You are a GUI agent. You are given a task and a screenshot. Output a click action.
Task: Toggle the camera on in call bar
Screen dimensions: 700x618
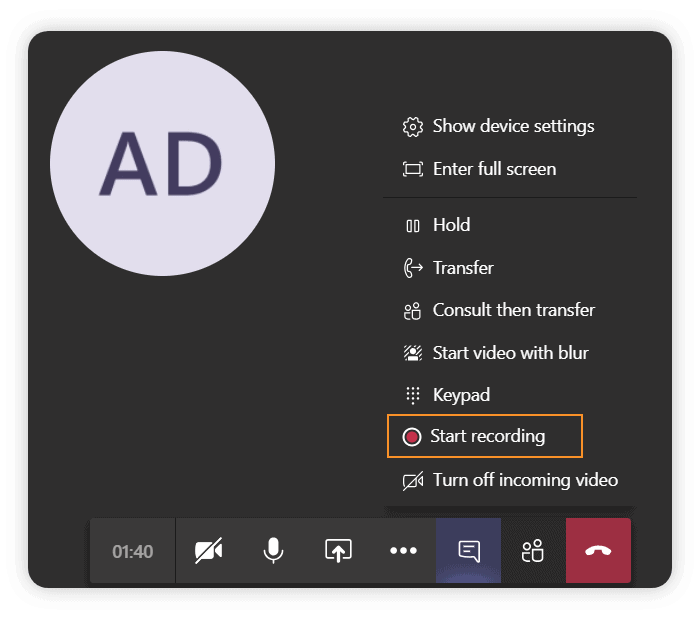(x=208, y=551)
